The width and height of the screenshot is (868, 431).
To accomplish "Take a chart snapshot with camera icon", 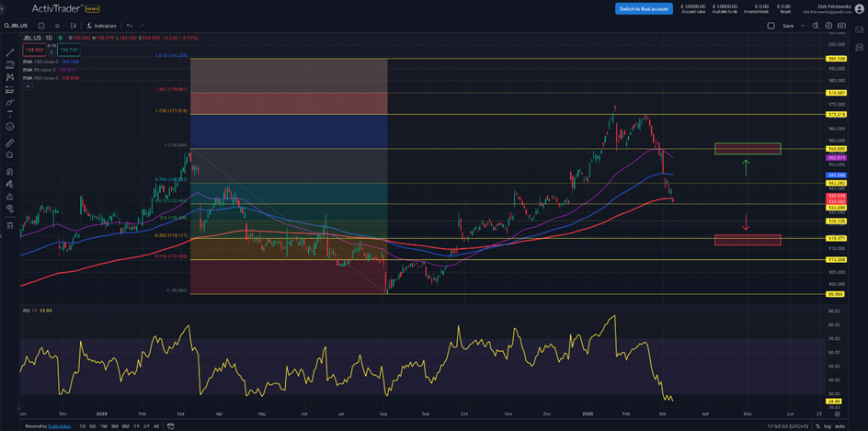I will [841, 26].
